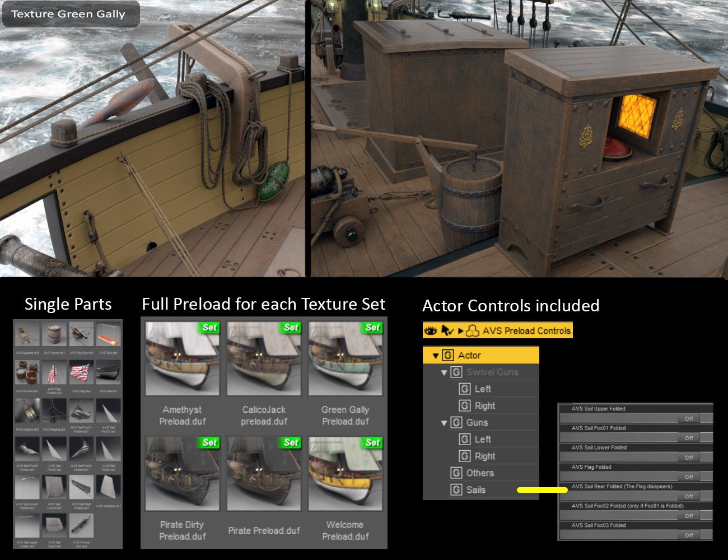Toggle AVS Sail Foc03 Folded Off switch
The image size is (728, 560).
pyautogui.click(x=689, y=535)
